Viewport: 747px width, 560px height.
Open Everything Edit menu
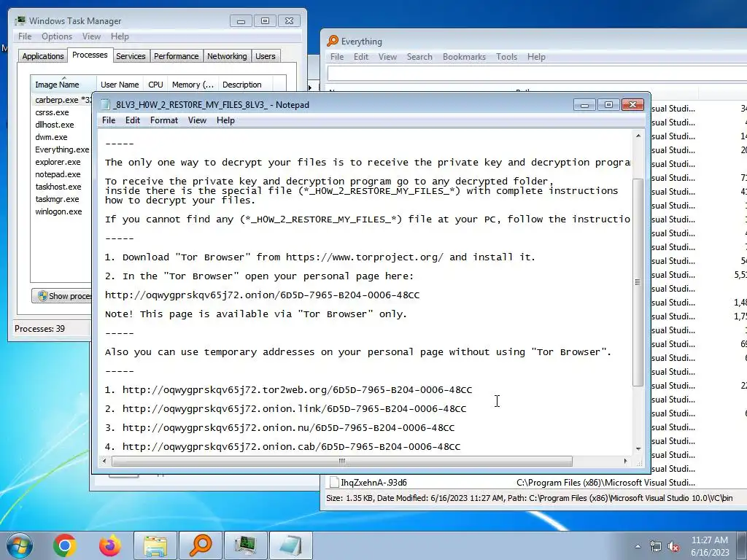pos(360,57)
